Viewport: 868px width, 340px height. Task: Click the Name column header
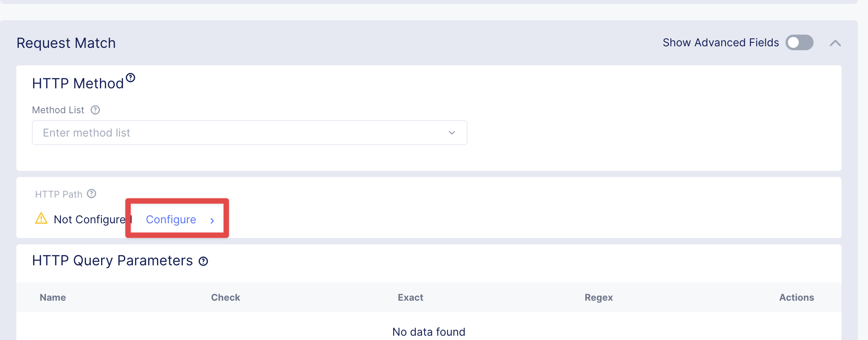point(53,298)
